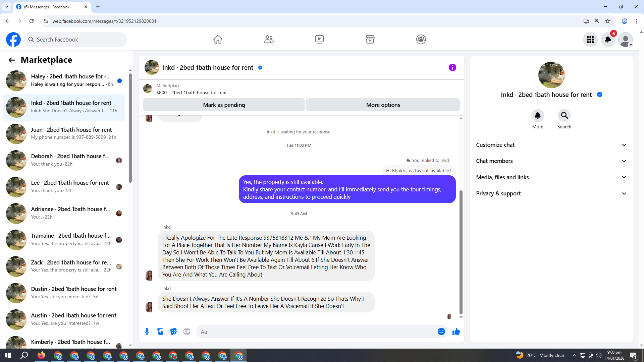Attach a file with photo icon
Screen dimensions: 644x362
[160, 332]
